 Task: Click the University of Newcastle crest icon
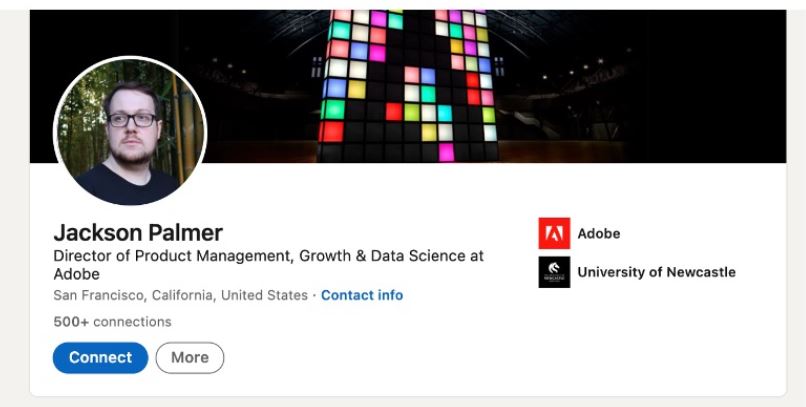coord(554,272)
